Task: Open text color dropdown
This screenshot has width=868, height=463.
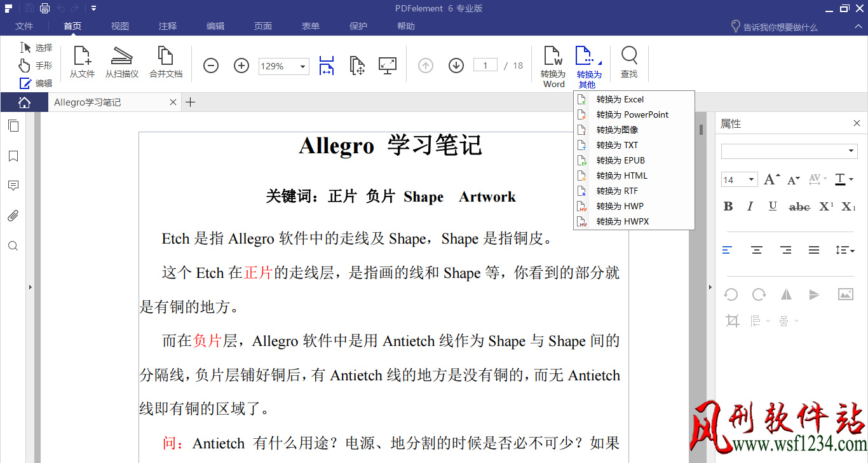Action: [x=851, y=180]
